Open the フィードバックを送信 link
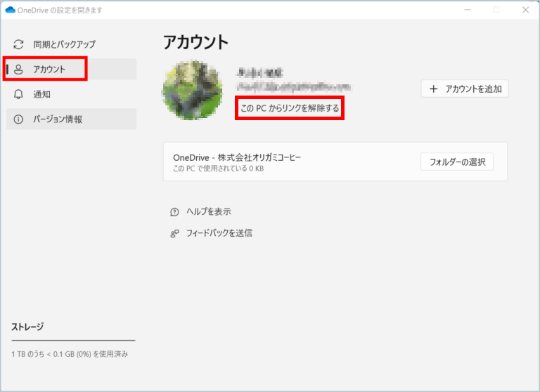The width and height of the screenshot is (540, 392). (219, 233)
